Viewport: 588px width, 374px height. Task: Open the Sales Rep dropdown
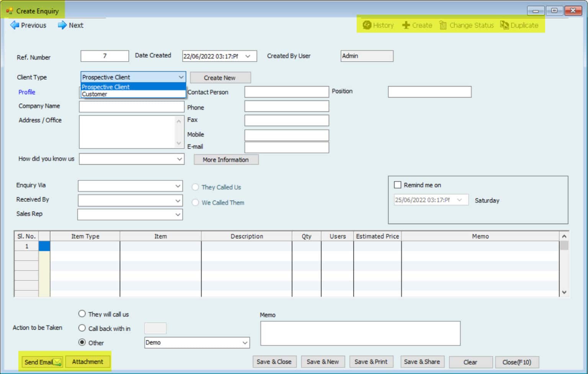[x=178, y=214]
